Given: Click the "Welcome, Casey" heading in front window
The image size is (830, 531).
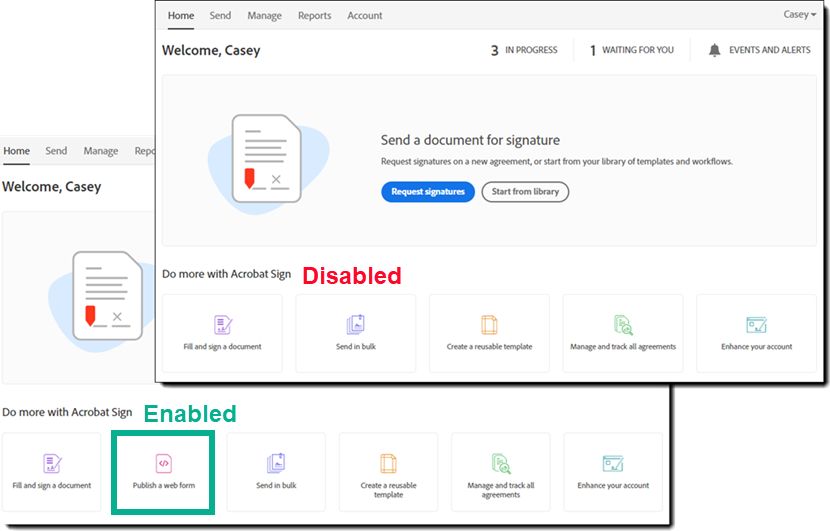Looking at the screenshot, I should (211, 50).
